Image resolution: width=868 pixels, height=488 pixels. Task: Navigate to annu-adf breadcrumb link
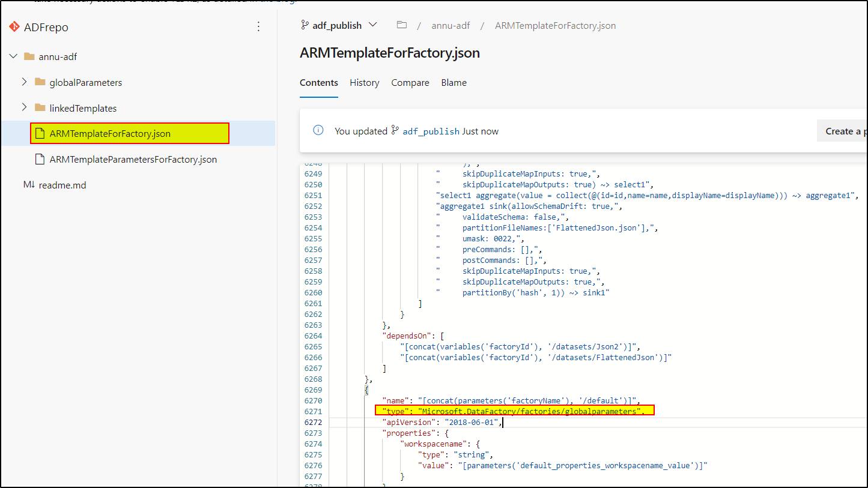pos(451,26)
